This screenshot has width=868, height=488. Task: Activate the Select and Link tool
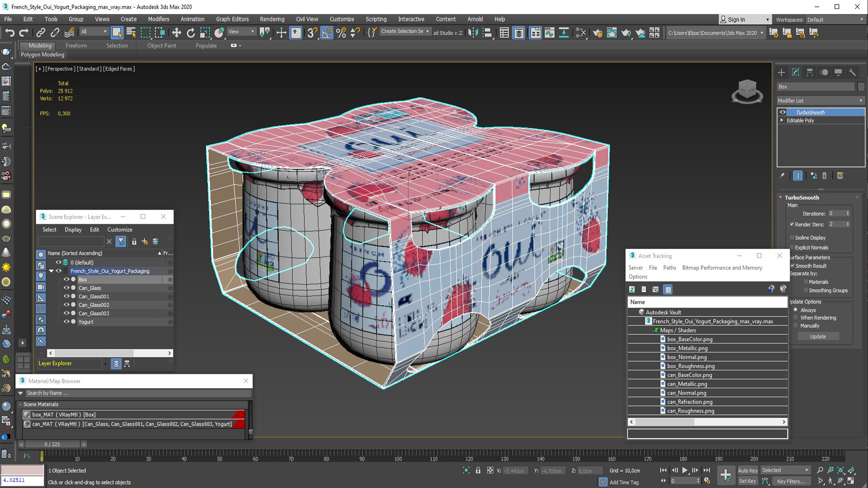(41, 33)
